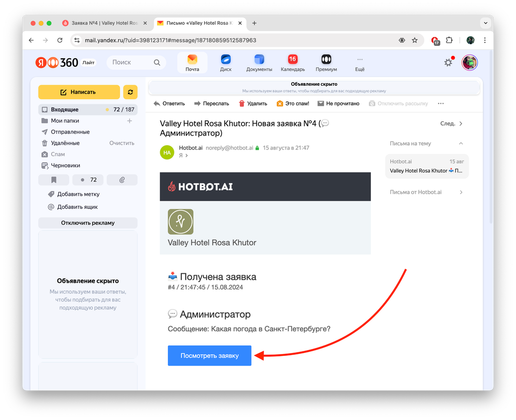Close the Заявка №4 browser tab

145,23
